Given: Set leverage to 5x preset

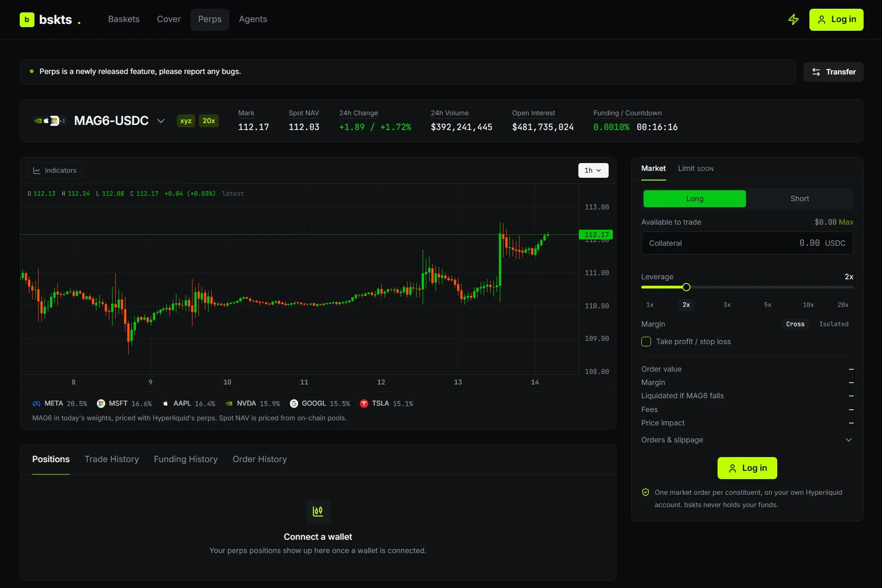Looking at the screenshot, I should click(768, 305).
